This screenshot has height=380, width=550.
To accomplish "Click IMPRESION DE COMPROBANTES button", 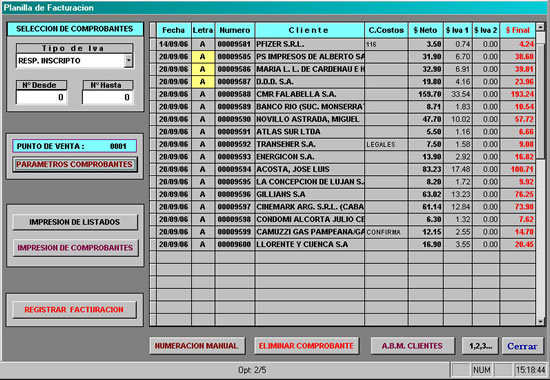I will (x=75, y=248).
